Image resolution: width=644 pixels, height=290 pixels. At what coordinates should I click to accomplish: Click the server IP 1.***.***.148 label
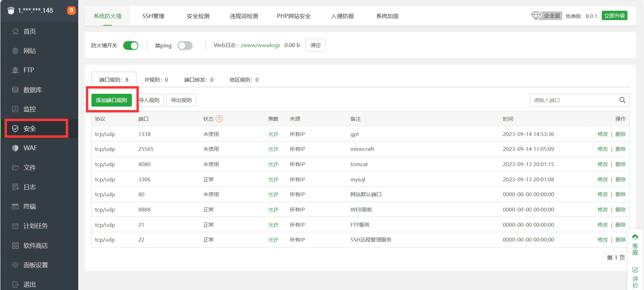click(35, 10)
